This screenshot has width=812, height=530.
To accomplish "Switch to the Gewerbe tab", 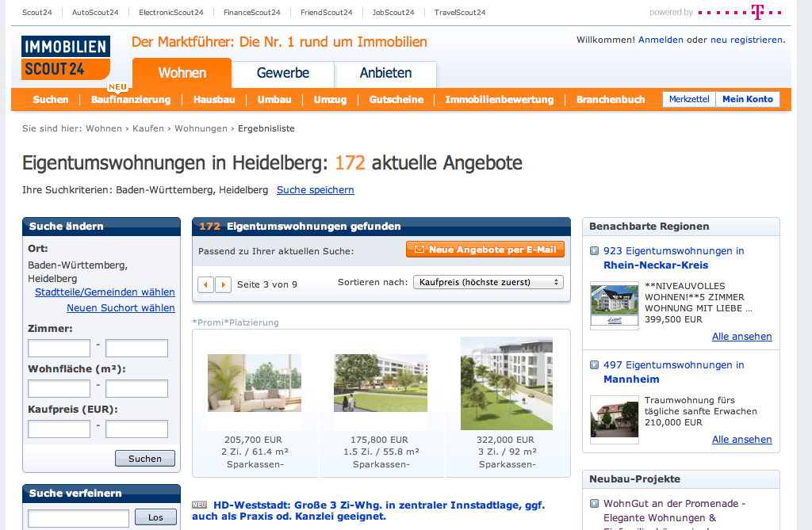I will pos(283,73).
